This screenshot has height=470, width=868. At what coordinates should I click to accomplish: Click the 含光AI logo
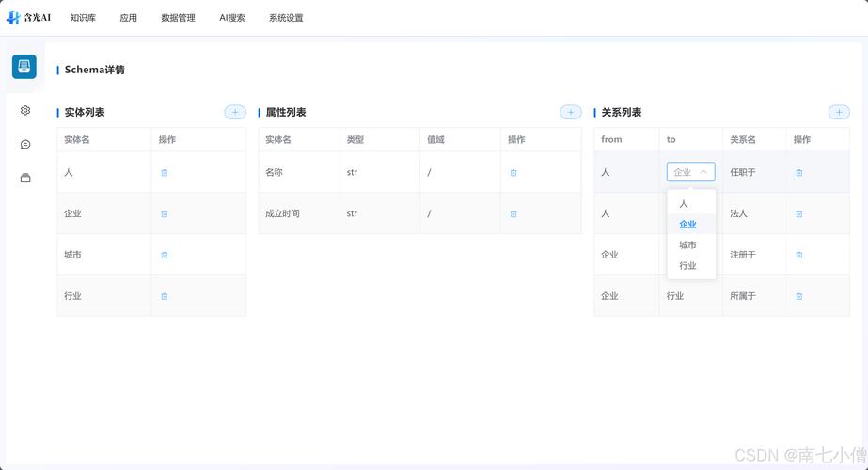28,18
